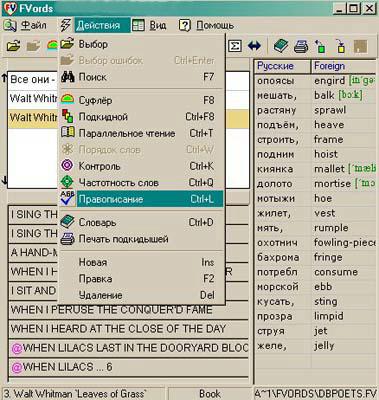
Task: Click the DBPOETS.FV path in status bar
Action: click(x=316, y=394)
